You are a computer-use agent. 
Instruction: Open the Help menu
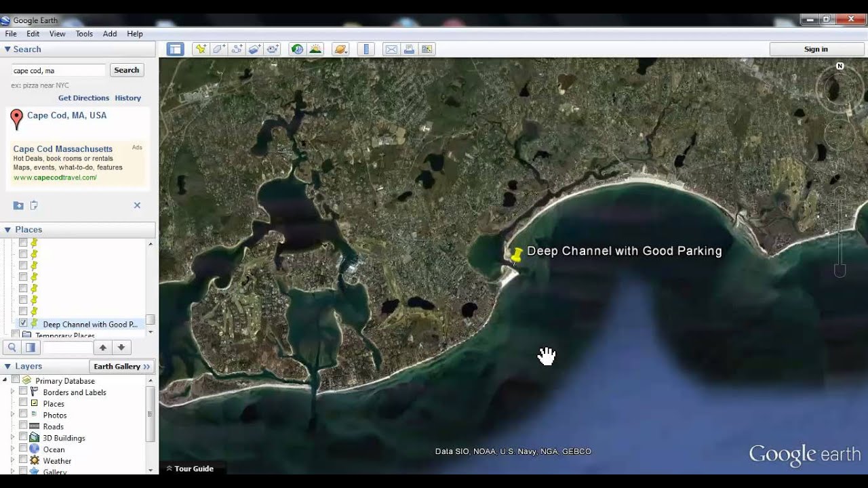tap(135, 34)
